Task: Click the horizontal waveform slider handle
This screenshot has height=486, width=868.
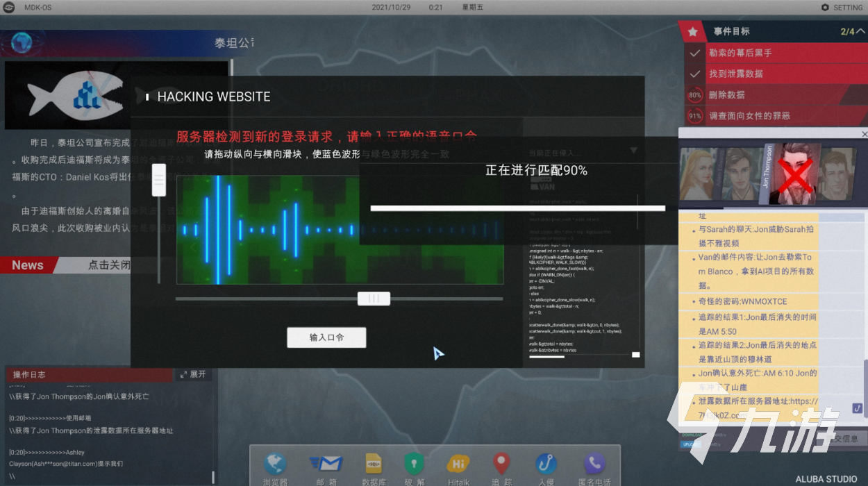Action: coord(374,299)
